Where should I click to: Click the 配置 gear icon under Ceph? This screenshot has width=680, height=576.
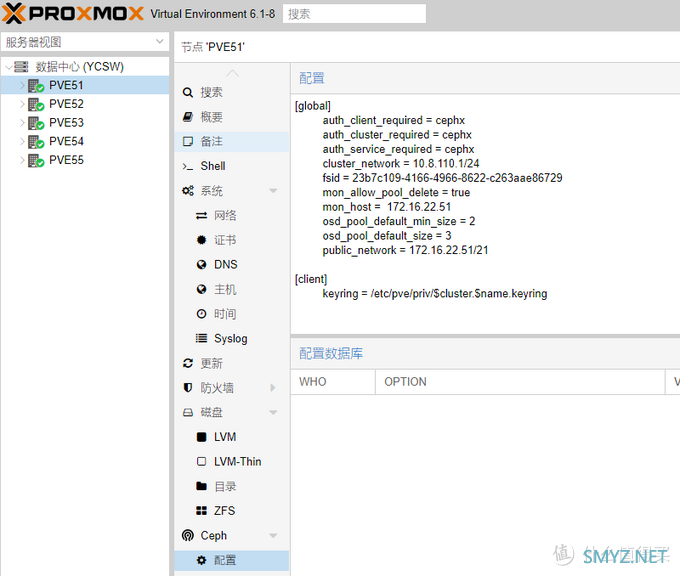[x=202, y=560]
